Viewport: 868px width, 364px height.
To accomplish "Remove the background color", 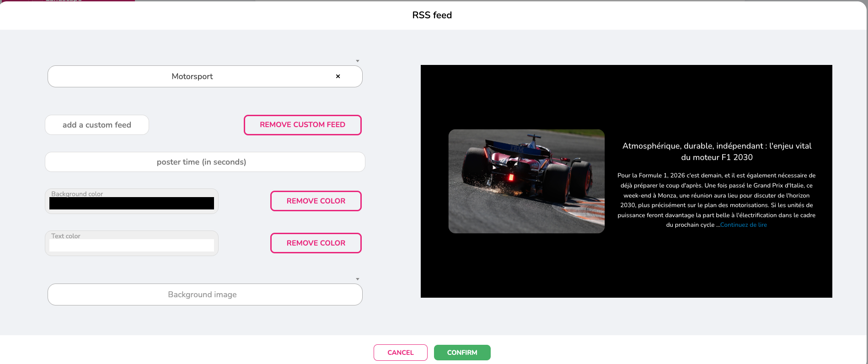I will 316,201.
